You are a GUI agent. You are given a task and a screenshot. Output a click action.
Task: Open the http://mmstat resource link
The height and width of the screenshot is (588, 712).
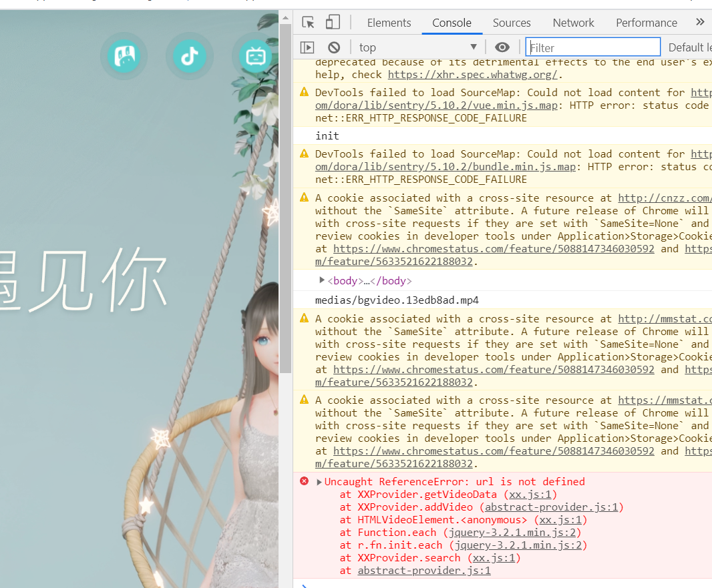(665, 318)
